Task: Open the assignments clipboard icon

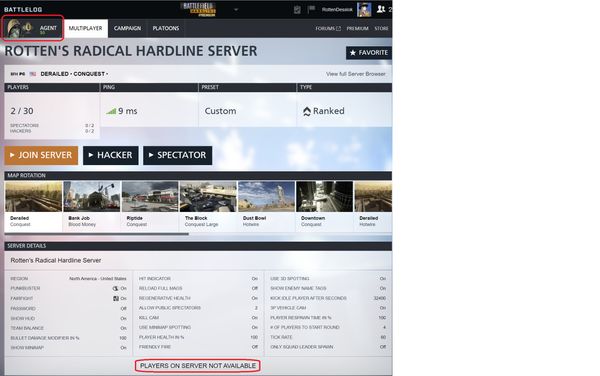Action: click(x=297, y=9)
